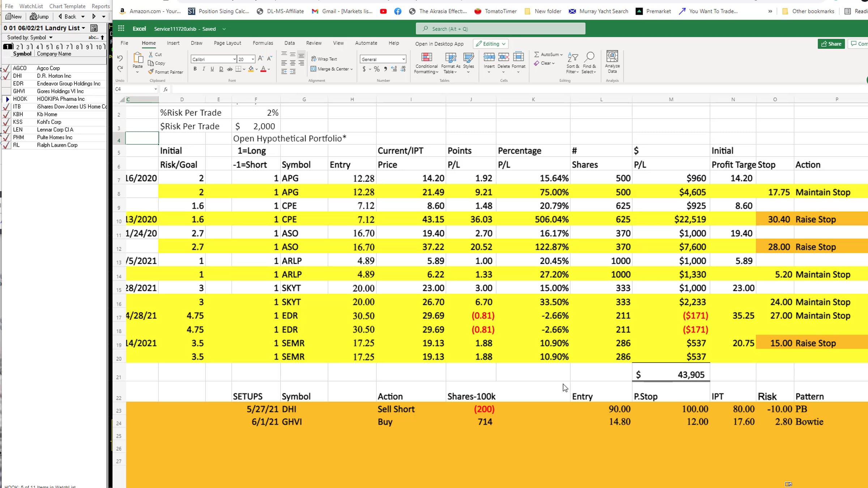This screenshot has width=868, height=488.
Task: Open the Chart Template menu
Action: pos(67,6)
